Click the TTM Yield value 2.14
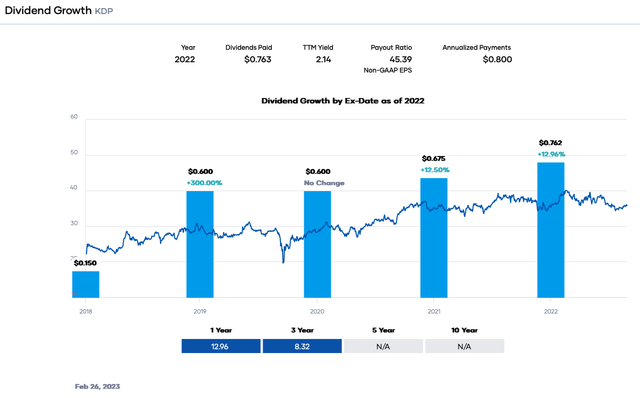Screen dimensions: 640x398 coord(323,60)
